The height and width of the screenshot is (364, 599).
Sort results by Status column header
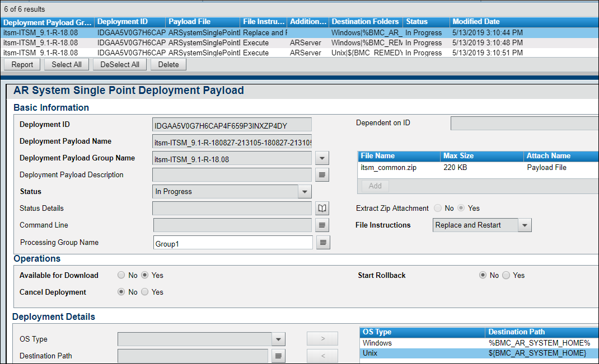point(417,22)
